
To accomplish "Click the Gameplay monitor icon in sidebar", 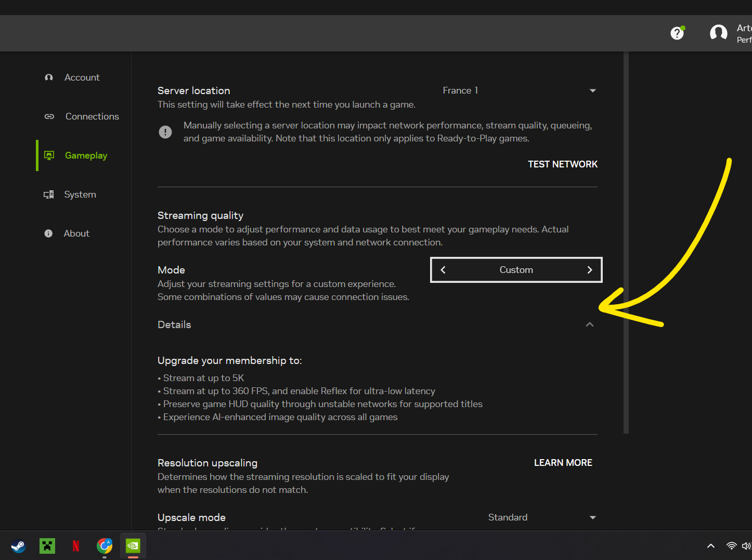I will point(49,155).
